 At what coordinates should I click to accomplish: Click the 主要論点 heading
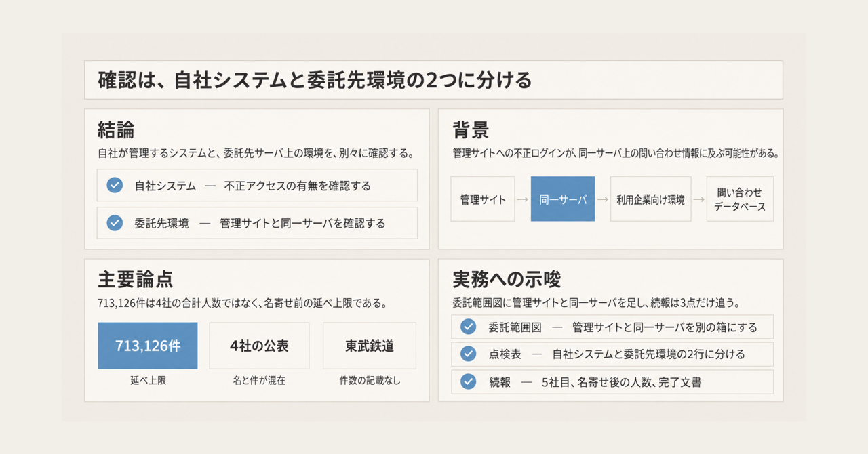[x=135, y=279]
